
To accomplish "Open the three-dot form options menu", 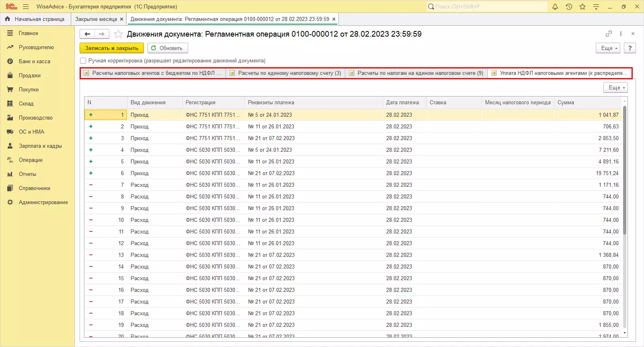I will 621,34.
